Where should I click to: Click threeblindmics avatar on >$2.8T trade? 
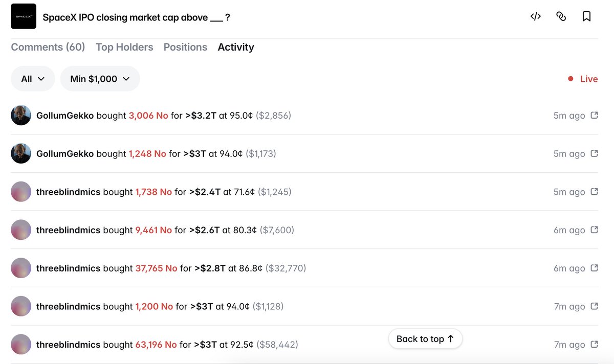tap(21, 268)
